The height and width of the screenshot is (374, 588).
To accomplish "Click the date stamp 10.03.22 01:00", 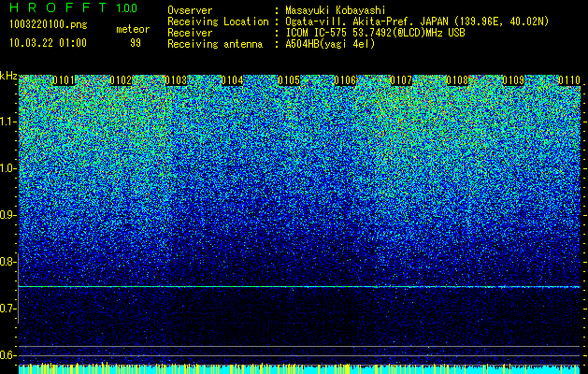I will pos(48,43).
